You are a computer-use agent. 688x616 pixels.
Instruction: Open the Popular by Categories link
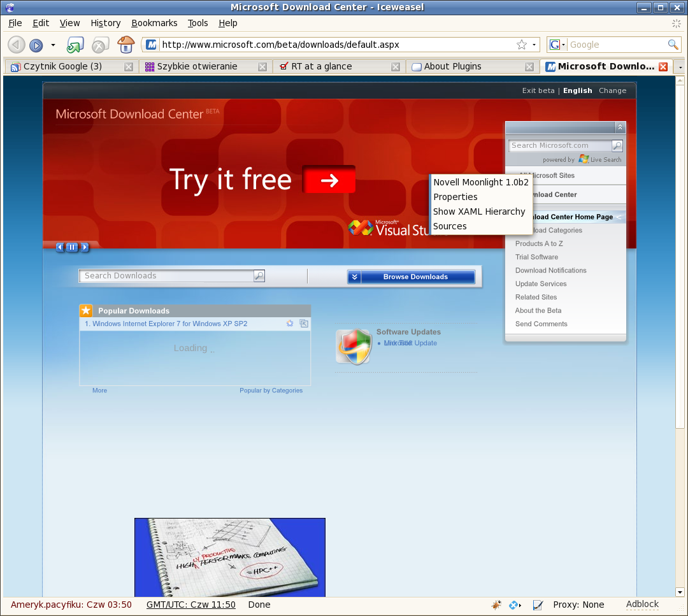point(271,390)
